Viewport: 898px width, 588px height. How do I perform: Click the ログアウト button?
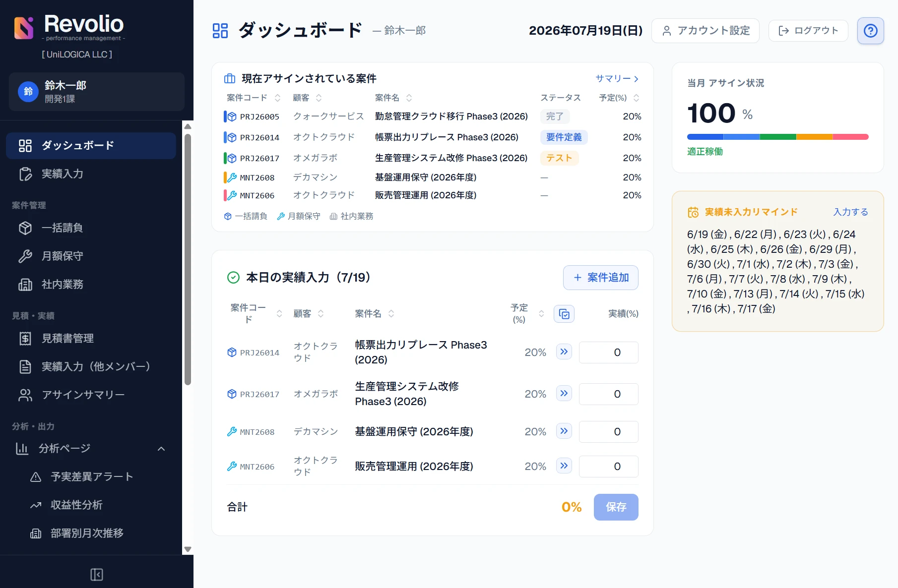click(x=808, y=31)
